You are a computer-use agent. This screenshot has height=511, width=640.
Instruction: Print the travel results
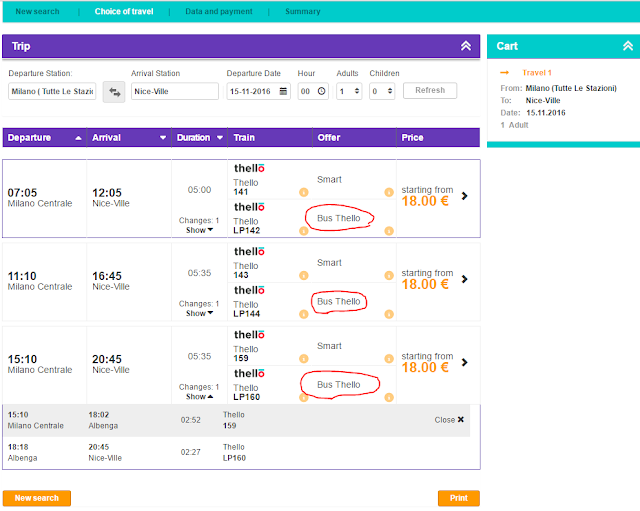459,498
